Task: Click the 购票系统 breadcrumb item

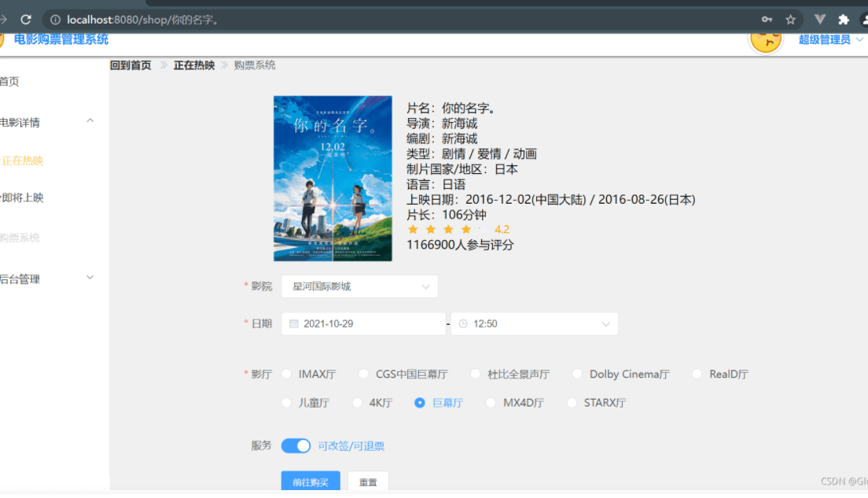Action: point(255,65)
